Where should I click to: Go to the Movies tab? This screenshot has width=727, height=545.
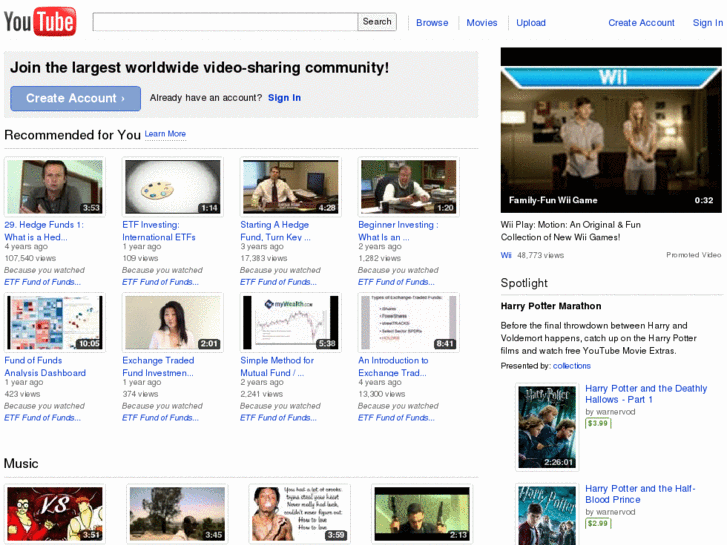click(x=481, y=23)
